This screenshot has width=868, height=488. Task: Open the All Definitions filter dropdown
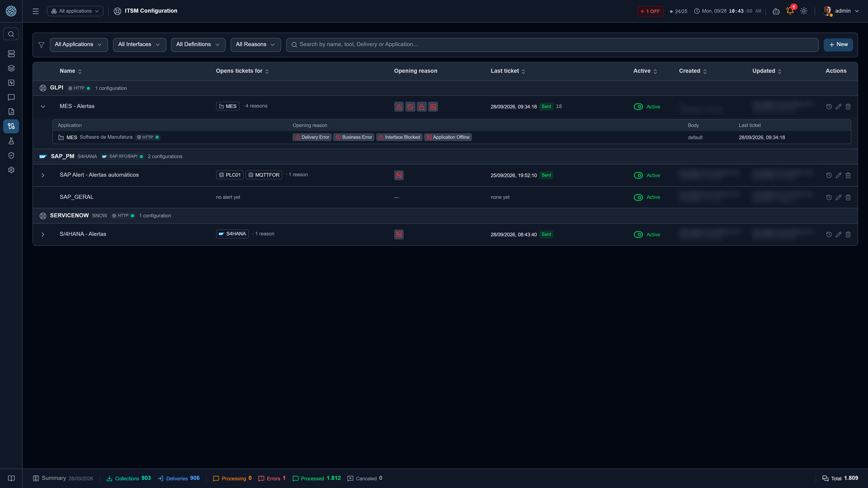[198, 45]
